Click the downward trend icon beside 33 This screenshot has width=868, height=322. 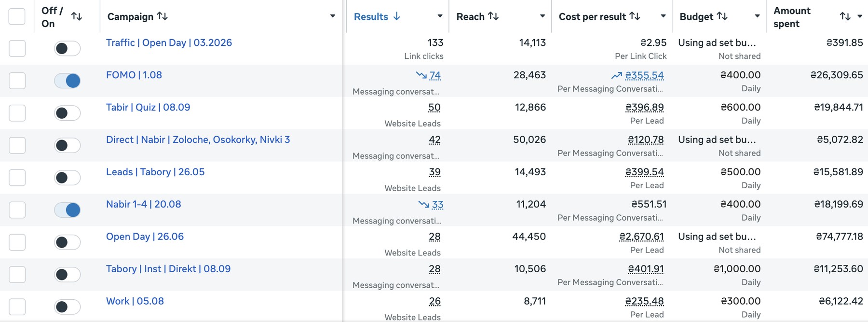(x=424, y=205)
